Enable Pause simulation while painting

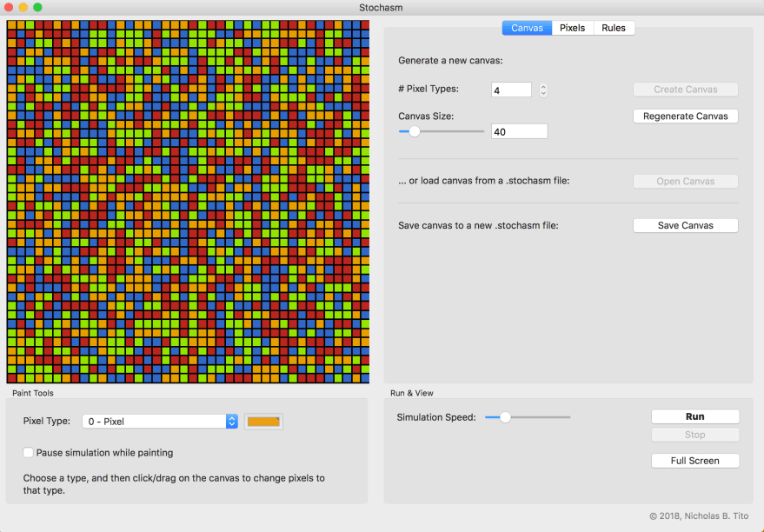coord(29,452)
